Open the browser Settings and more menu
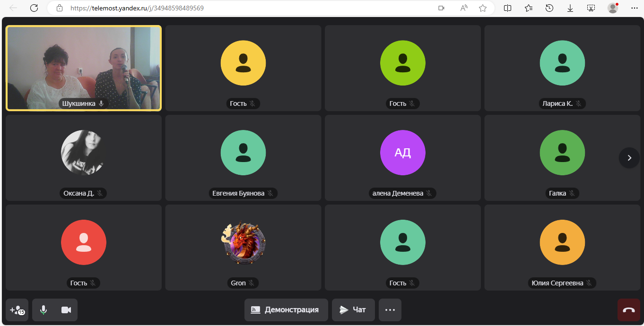 634,8
